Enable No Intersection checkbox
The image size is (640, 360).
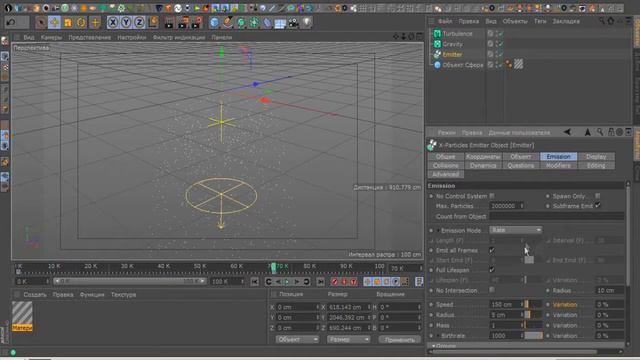point(492,290)
